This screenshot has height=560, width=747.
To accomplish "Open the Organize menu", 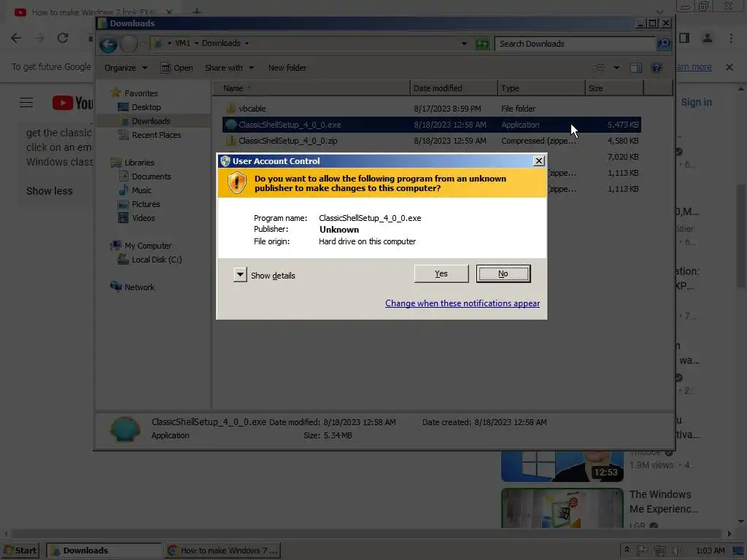I will coord(125,68).
